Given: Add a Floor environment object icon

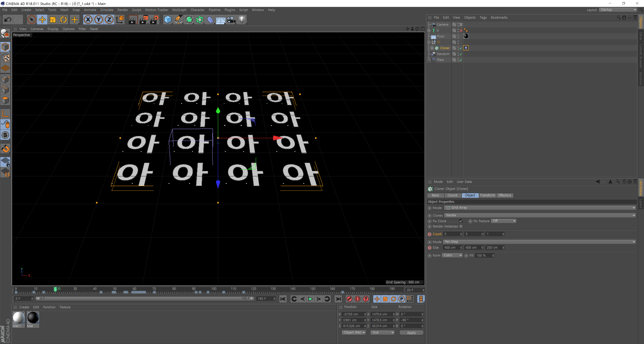Looking at the screenshot, I should (x=220, y=19).
